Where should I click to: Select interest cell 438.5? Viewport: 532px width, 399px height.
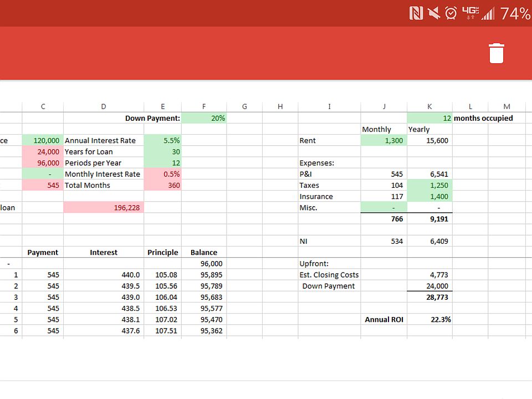point(104,309)
